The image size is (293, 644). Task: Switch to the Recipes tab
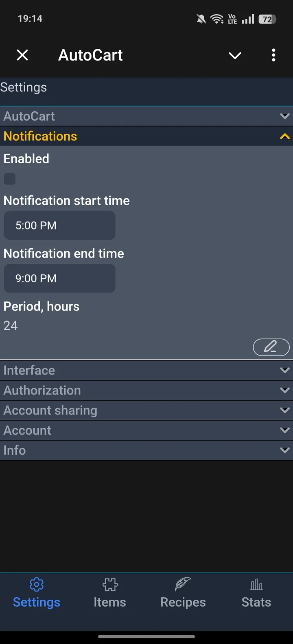coord(182,593)
